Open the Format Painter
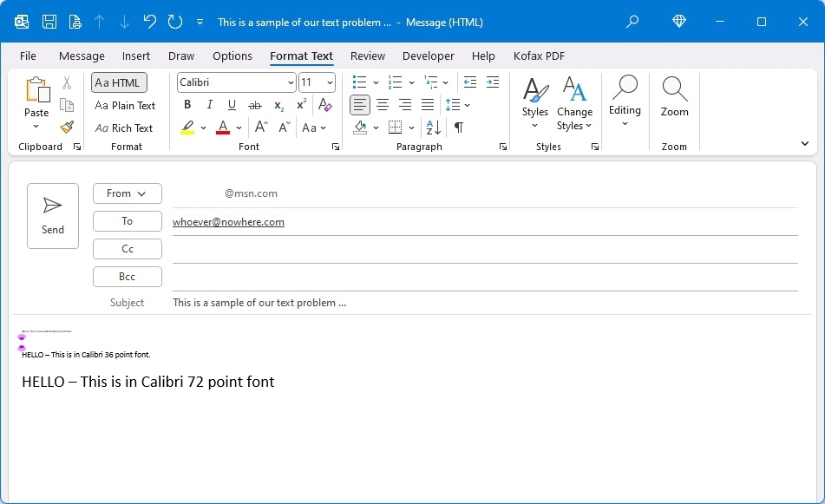 [x=67, y=127]
